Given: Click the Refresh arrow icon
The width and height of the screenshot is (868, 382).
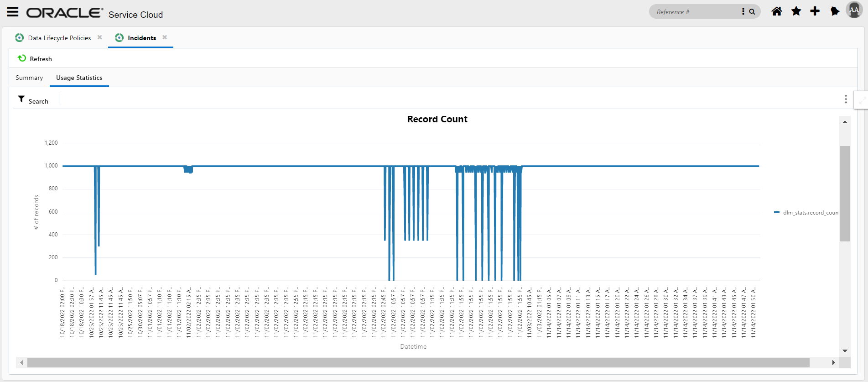Looking at the screenshot, I should tap(22, 58).
